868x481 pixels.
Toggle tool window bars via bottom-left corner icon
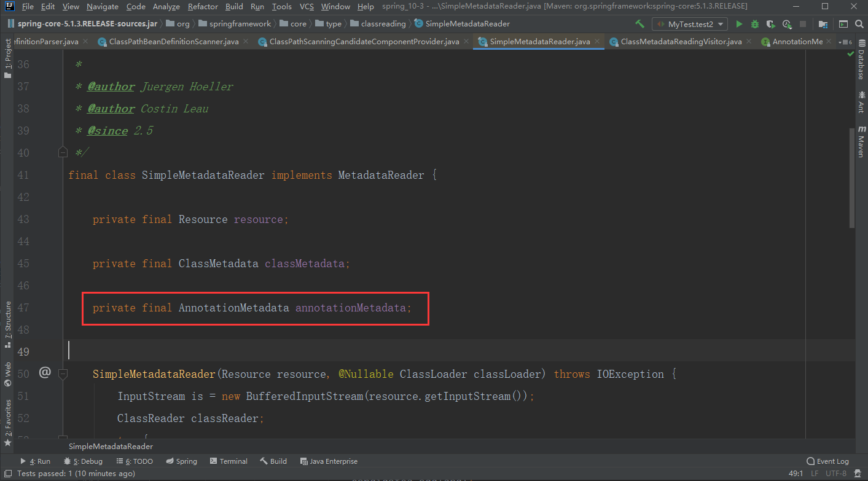[8, 474]
